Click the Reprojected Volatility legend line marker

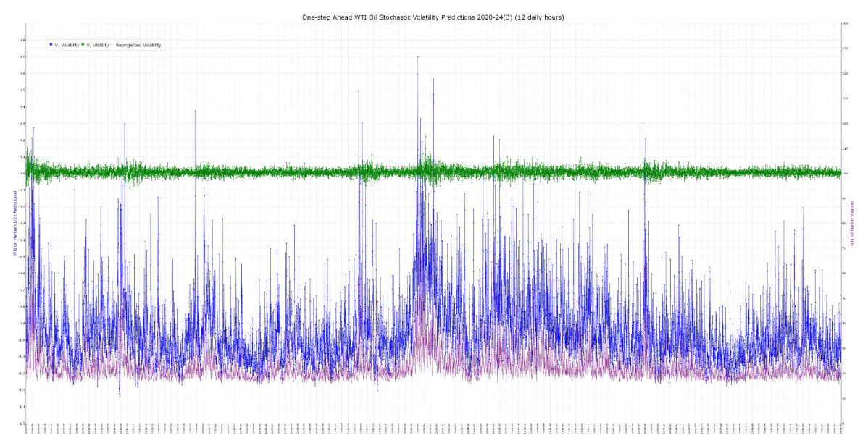tap(112, 45)
